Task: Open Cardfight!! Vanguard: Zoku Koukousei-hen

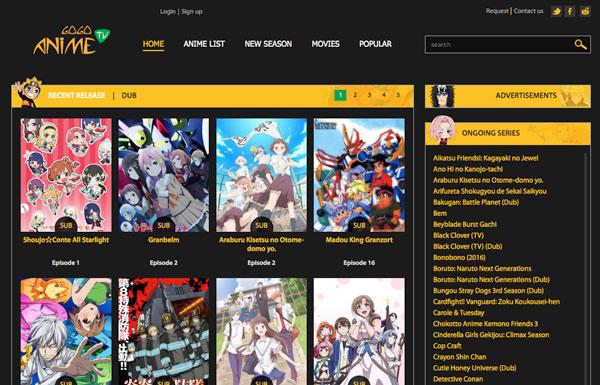Action: click(x=496, y=302)
